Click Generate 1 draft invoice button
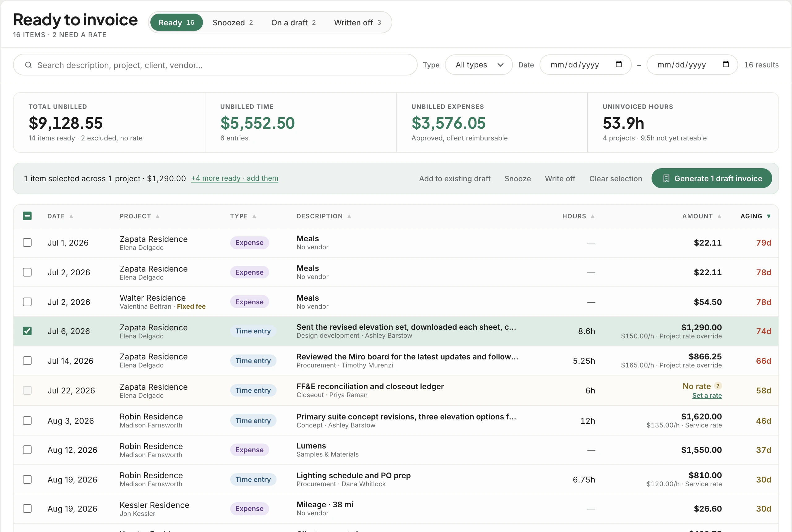The height and width of the screenshot is (532, 792). click(x=712, y=178)
